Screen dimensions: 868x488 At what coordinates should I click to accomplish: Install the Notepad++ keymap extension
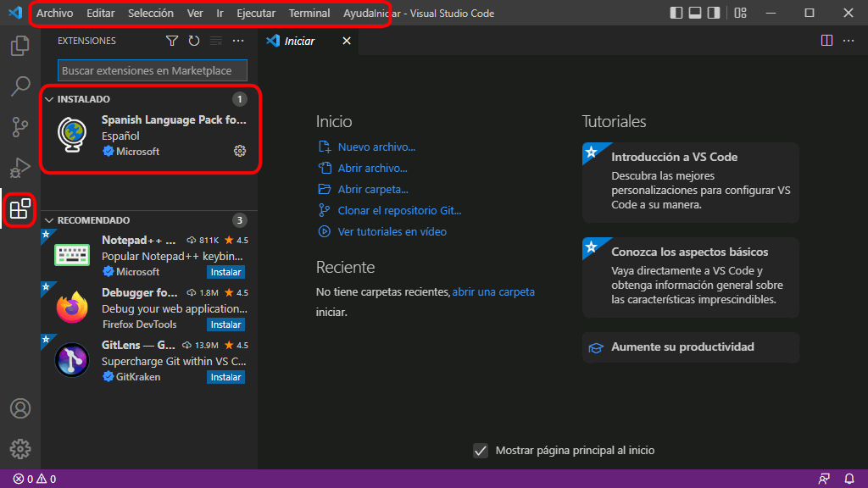[225, 272]
